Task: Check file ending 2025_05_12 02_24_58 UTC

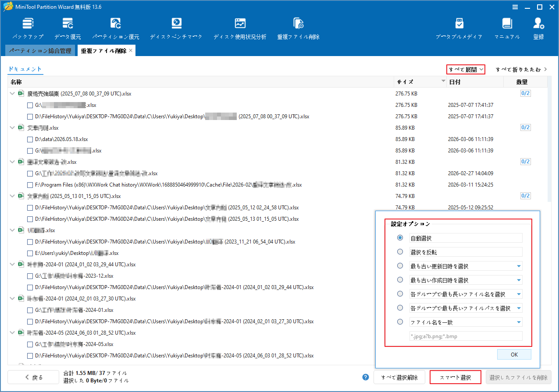Action: coord(30,208)
